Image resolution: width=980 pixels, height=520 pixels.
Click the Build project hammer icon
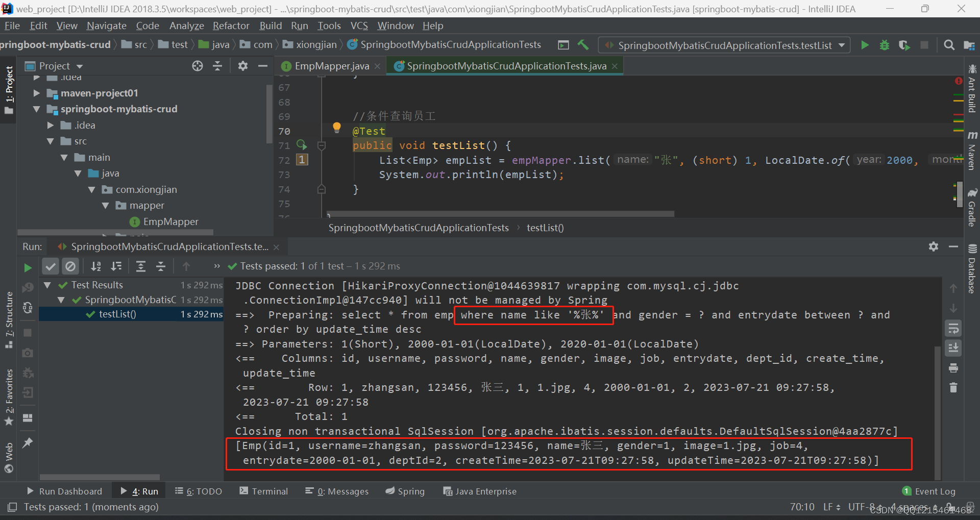[x=583, y=45]
